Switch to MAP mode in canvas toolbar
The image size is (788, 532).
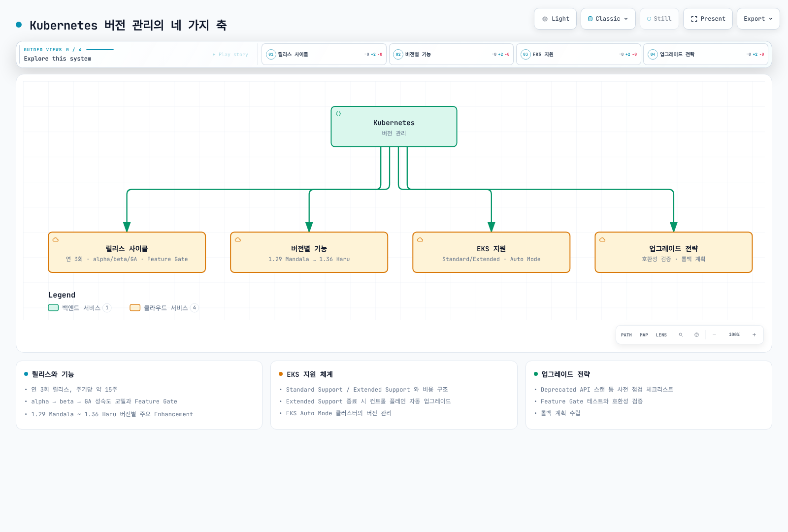tap(644, 335)
